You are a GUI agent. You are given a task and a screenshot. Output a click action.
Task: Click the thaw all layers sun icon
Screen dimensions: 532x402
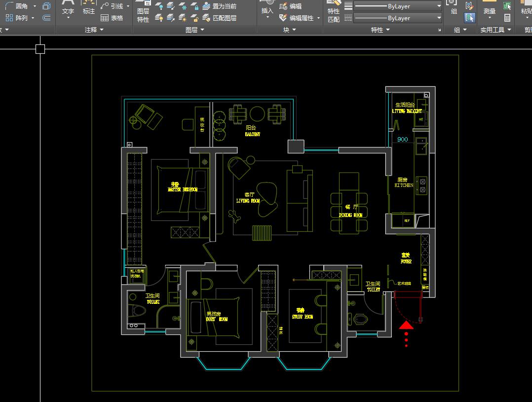point(183,18)
